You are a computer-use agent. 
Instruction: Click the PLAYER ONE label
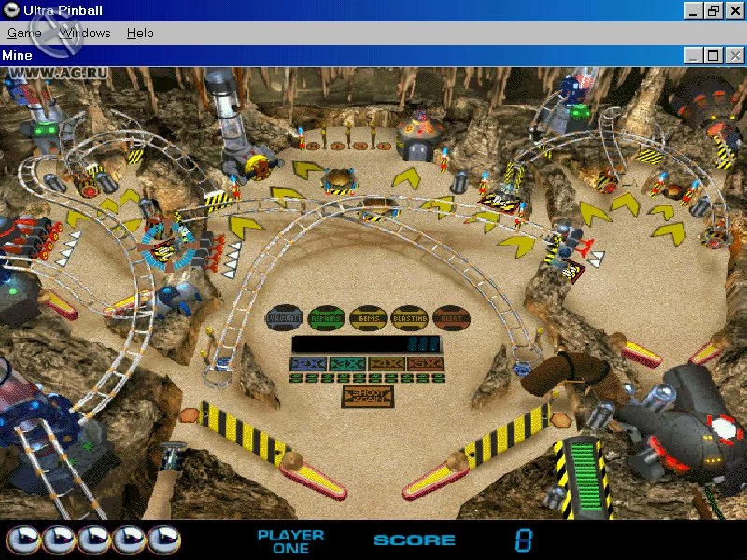point(290,541)
